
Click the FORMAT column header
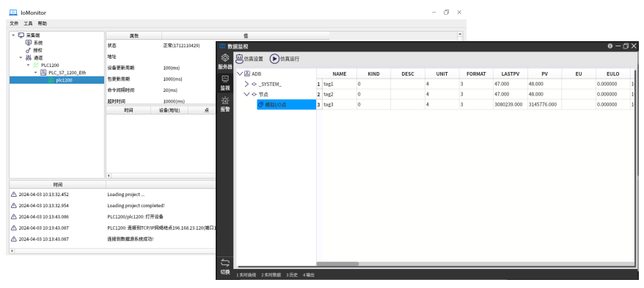tap(476, 74)
